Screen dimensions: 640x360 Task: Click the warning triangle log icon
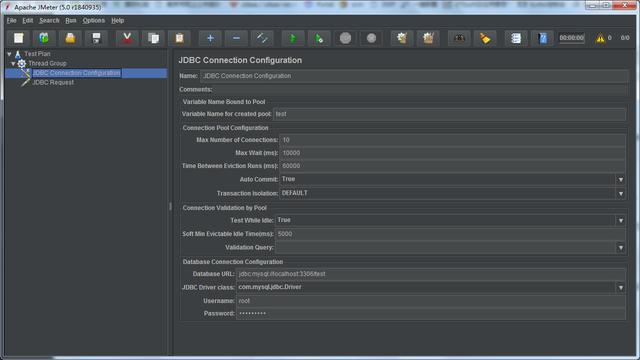click(x=600, y=38)
